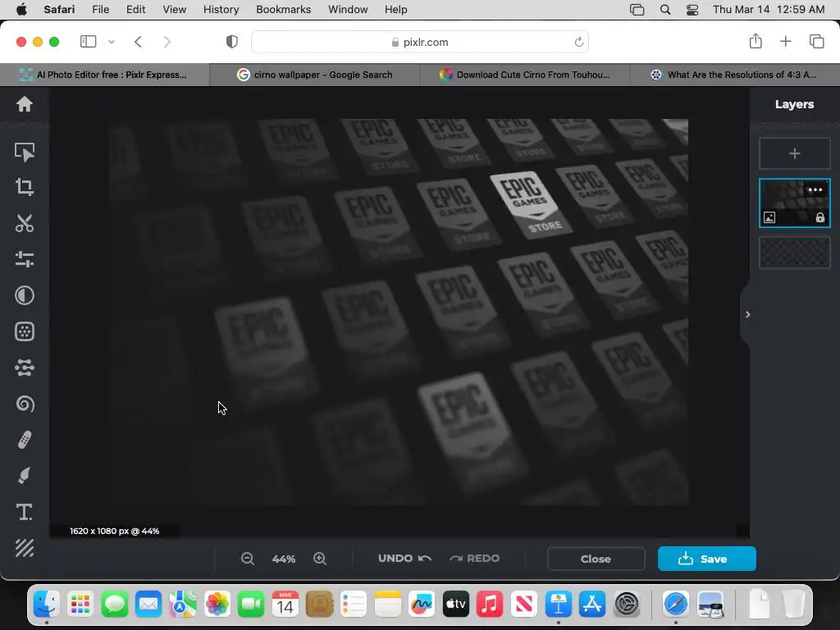Screen dimensions: 840x630
Task: Select the Cutout scissors tool
Action: pyautogui.click(x=24, y=223)
